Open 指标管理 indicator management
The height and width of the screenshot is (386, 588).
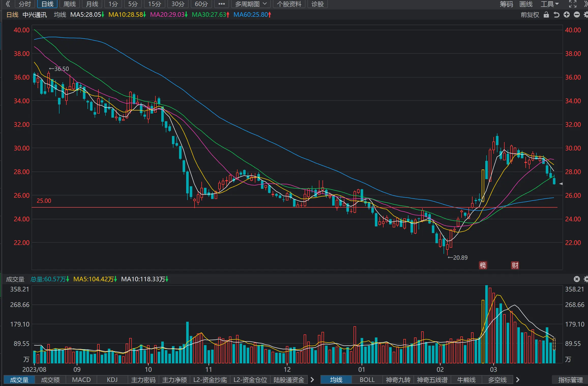point(570,380)
